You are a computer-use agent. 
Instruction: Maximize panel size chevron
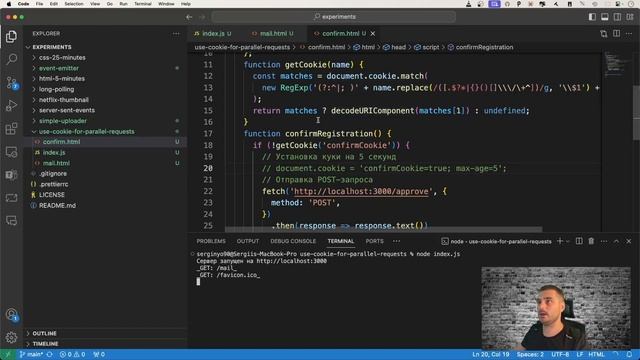click(x=616, y=241)
